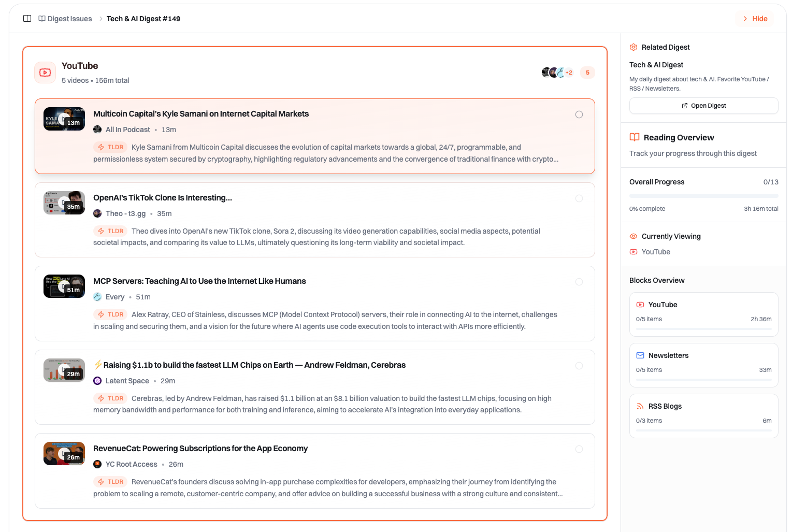Click the Related Digest gear icon

tap(633, 47)
